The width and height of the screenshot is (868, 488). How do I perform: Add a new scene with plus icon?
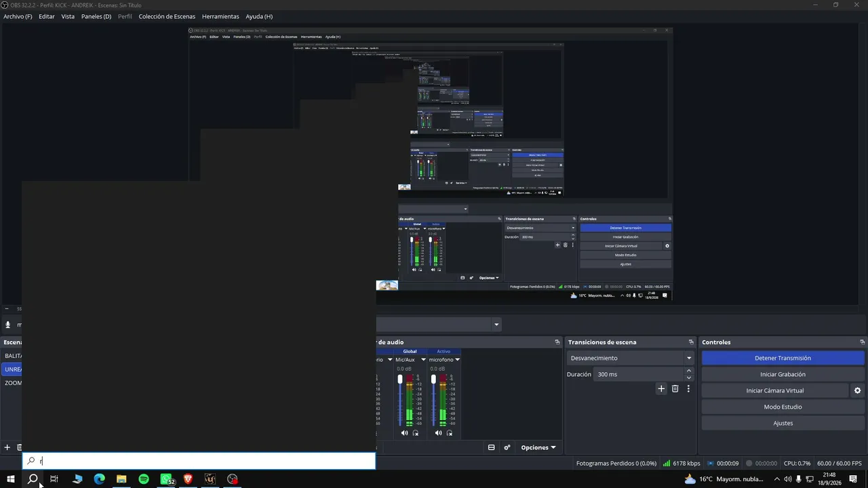[x=7, y=447]
